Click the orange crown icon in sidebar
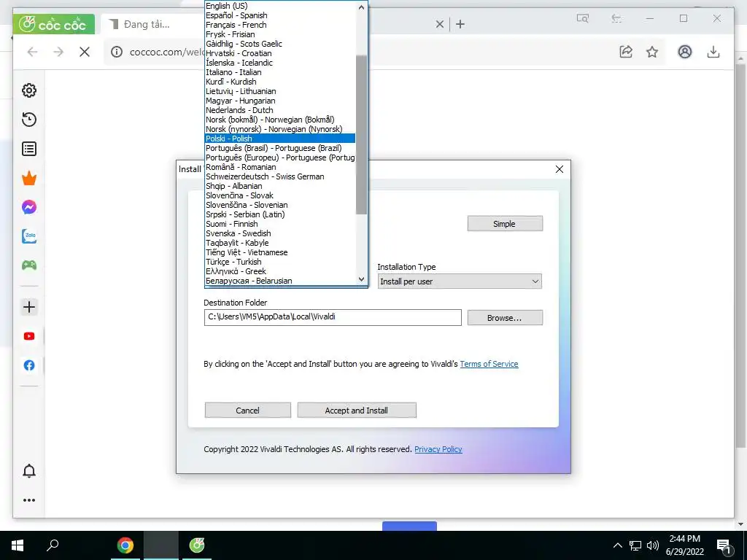Screen dimensions: 747x560 (29, 179)
